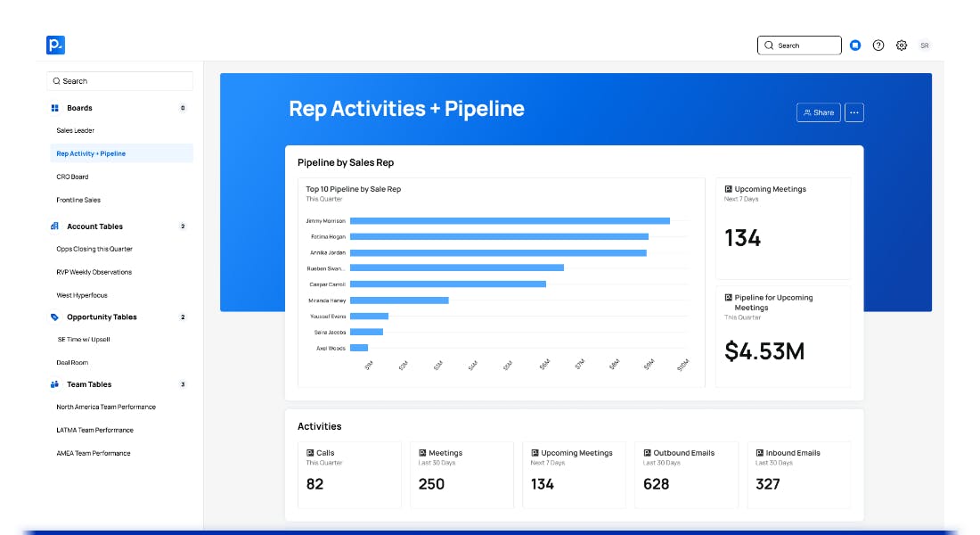Open the SR user avatar
The image size is (980, 535).
click(925, 45)
